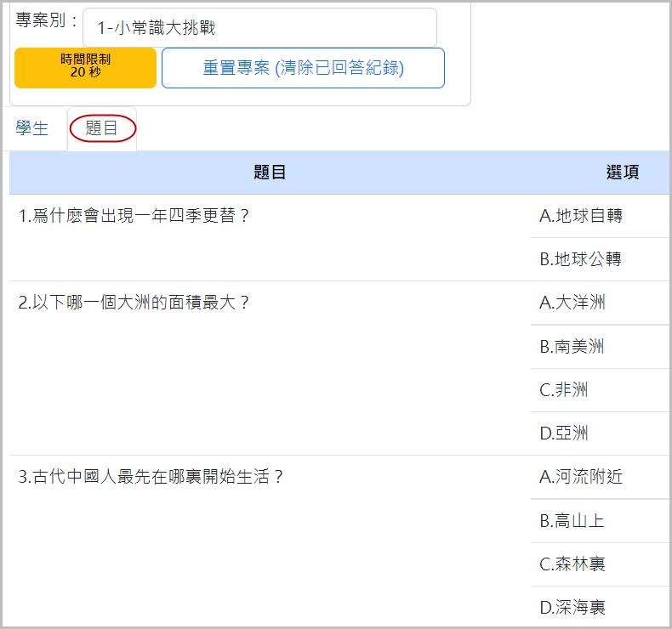The height and width of the screenshot is (629, 672).
Task: Pick option B.南美洲
Action: [572, 347]
